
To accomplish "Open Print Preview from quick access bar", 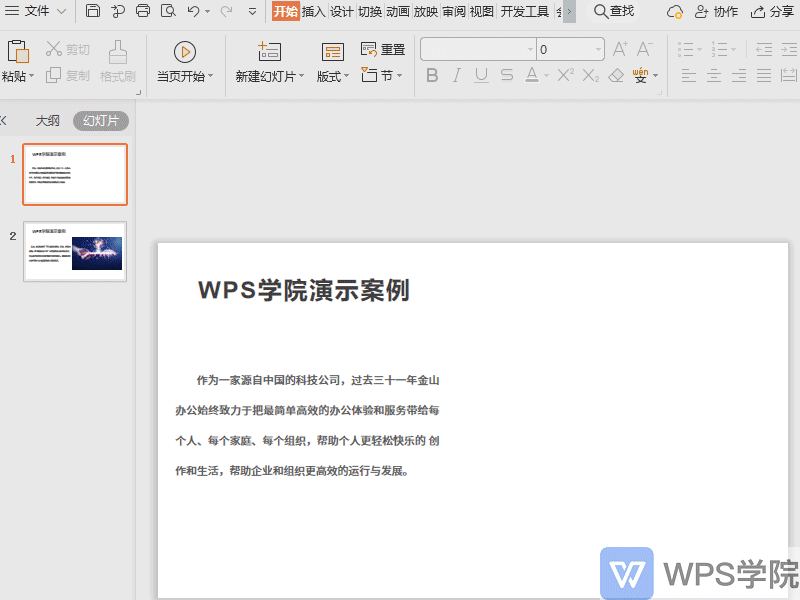I will (x=168, y=11).
